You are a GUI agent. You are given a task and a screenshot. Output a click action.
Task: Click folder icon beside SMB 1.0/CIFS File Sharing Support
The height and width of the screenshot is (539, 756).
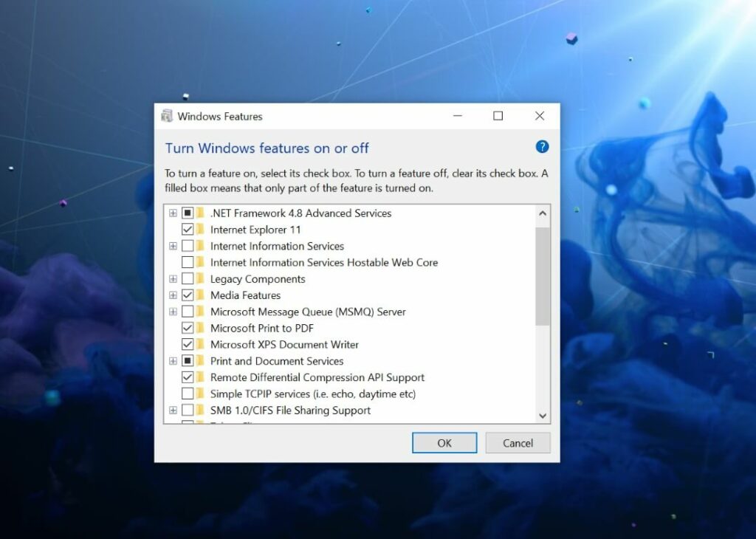point(201,411)
